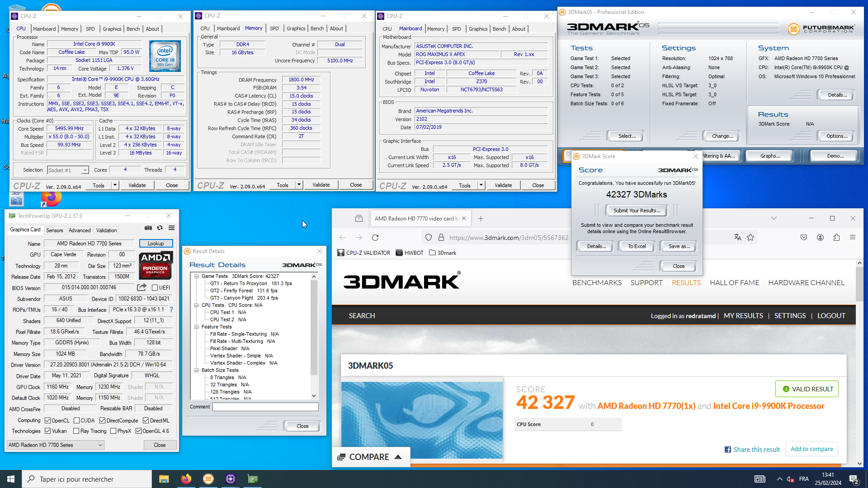Toggle the OpenCL checkbox
868x488 pixels.
pyautogui.click(x=47, y=420)
